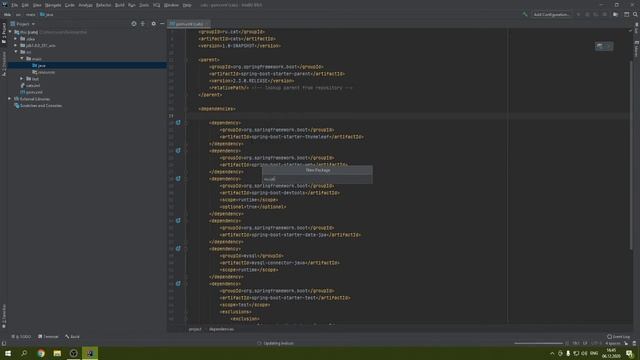The height and width of the screenshot is (360, 640).
Task: Click gutter icon beside devtools dependency
Action: (178, 179)
